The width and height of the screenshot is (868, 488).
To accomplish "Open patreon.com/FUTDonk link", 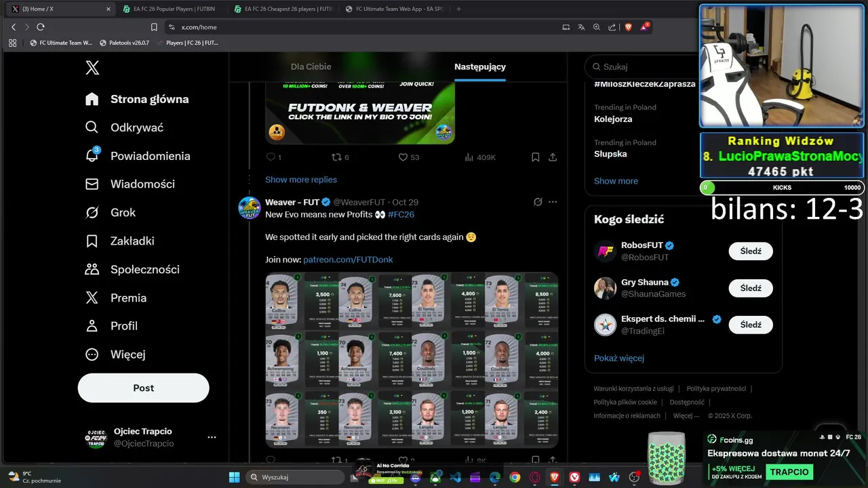I will [x=348, y=260].
